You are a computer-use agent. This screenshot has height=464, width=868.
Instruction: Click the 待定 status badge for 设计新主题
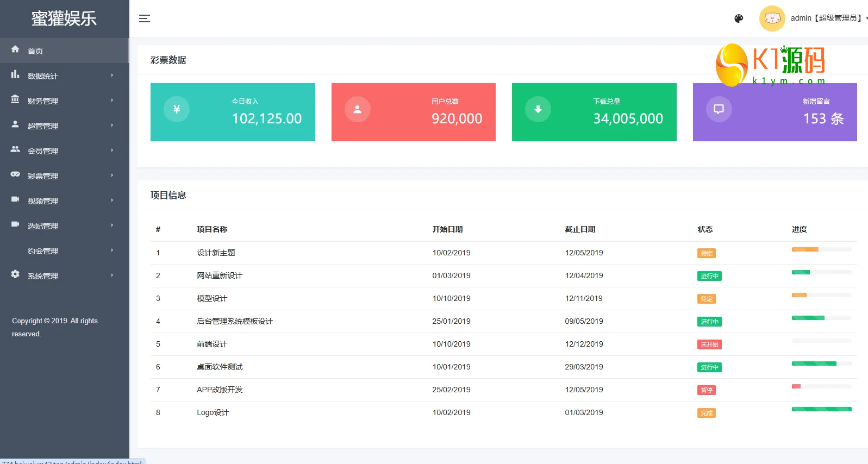point(707,253)
